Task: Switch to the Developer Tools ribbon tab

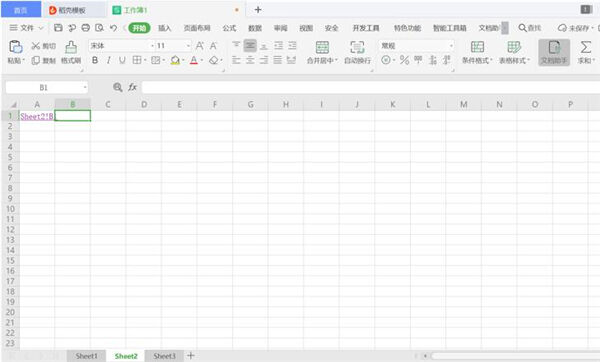Action: coord(366,28)
